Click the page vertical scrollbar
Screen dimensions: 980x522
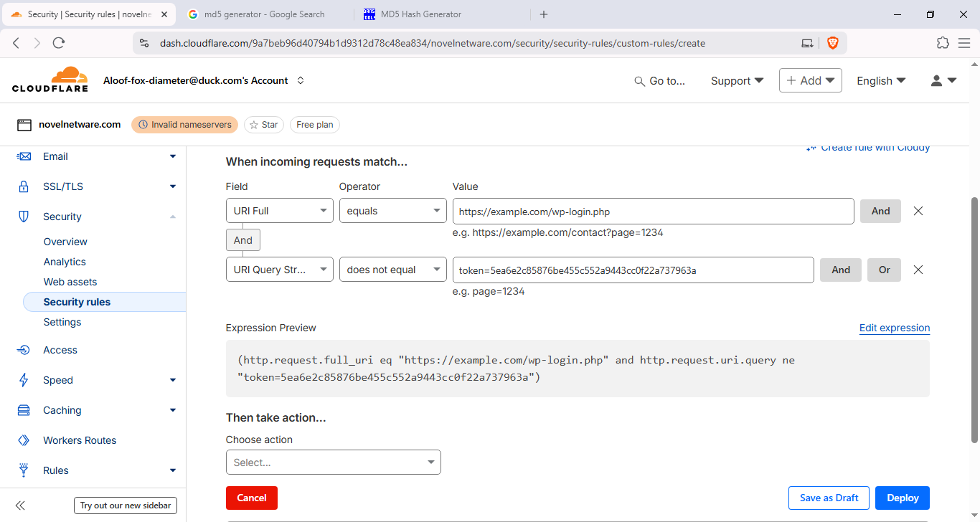click(974, 315)
